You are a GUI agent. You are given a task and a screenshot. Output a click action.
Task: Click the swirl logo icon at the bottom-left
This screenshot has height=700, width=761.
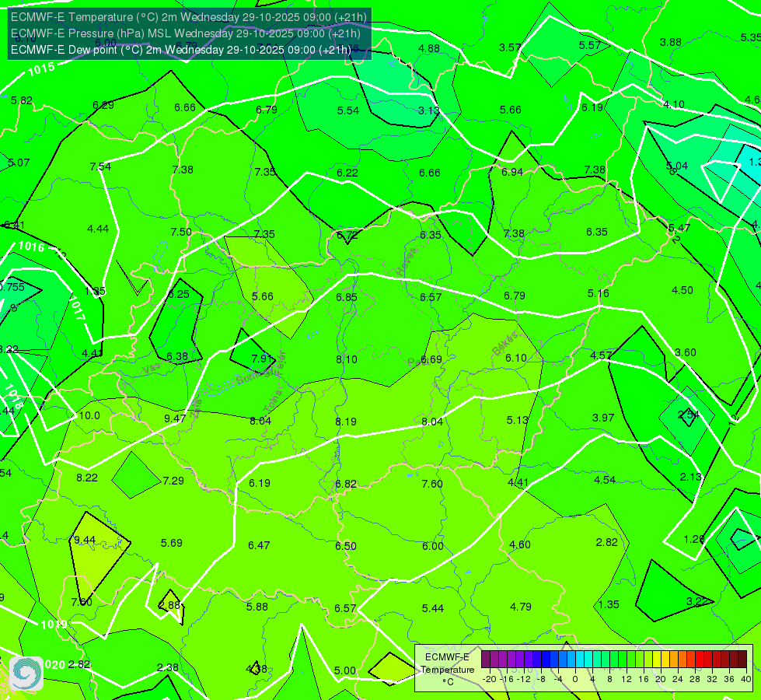point(26,673)
